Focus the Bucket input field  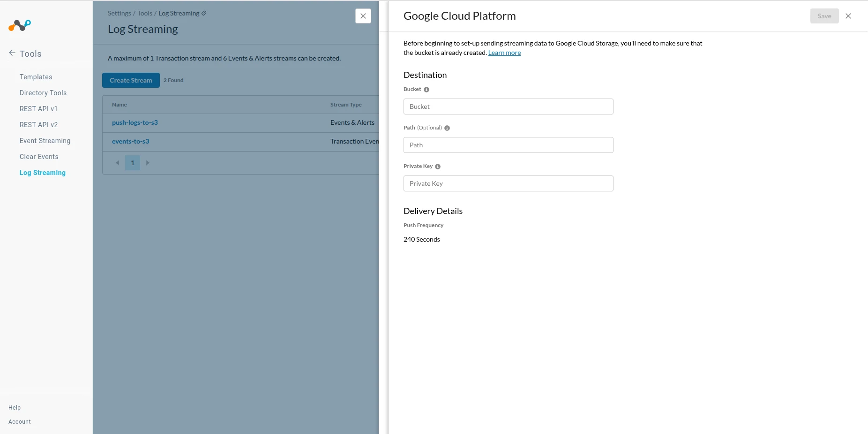click(508, 107)
